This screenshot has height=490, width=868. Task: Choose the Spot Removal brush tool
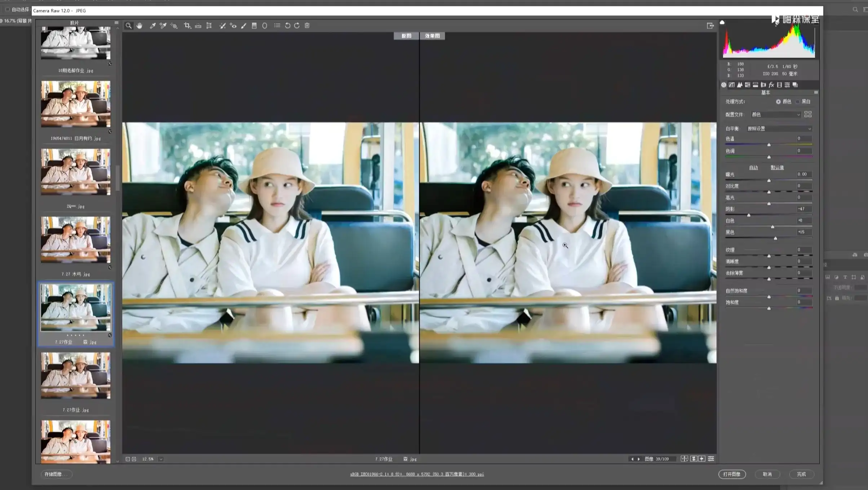[222, 26]
